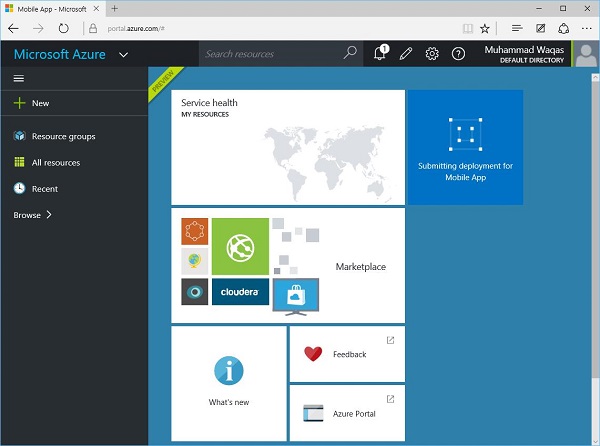Open portal settings gear icon
600x446 pixels.
[x=432, y=54]
